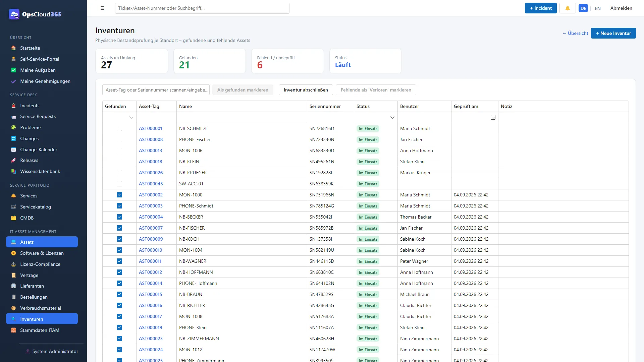Click the CMDB folder icon
Screen dimensions: 644x362
(13, 218)
